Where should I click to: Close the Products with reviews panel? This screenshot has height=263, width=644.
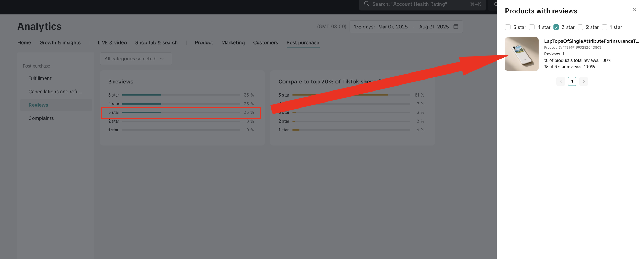[x=634, y=10]
